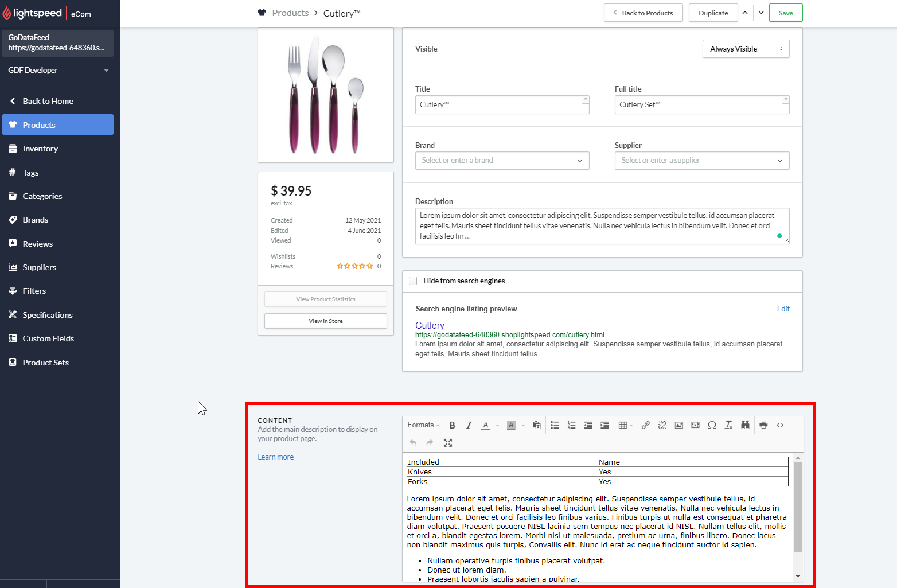Open Product Sets in the sidebar
Viewport: 897px width, 588px height.
57,363
